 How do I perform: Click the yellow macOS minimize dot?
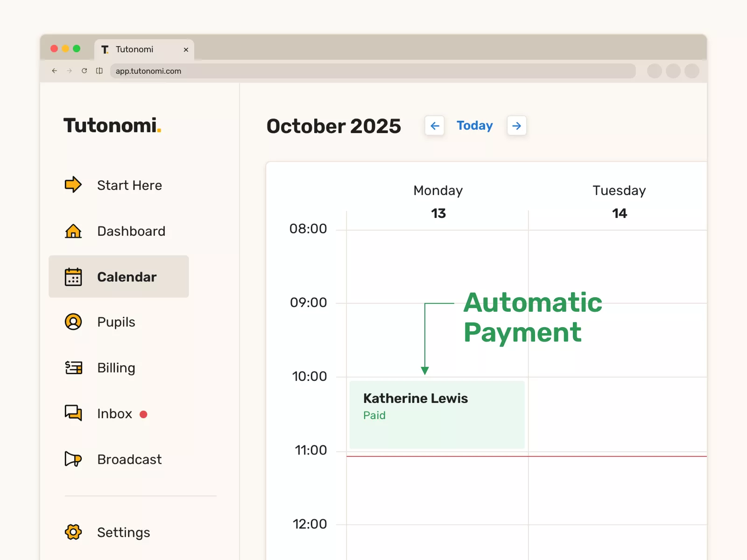point(65,49)
